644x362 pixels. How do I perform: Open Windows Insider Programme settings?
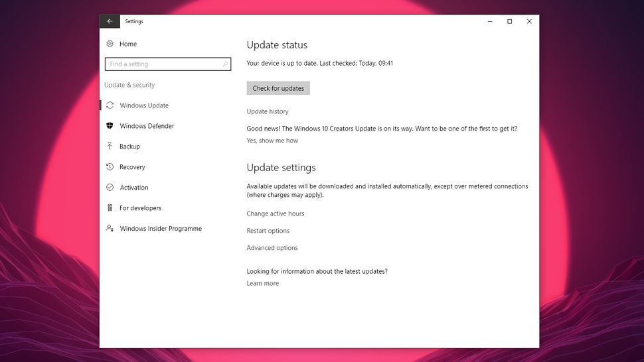click(161, 228)
